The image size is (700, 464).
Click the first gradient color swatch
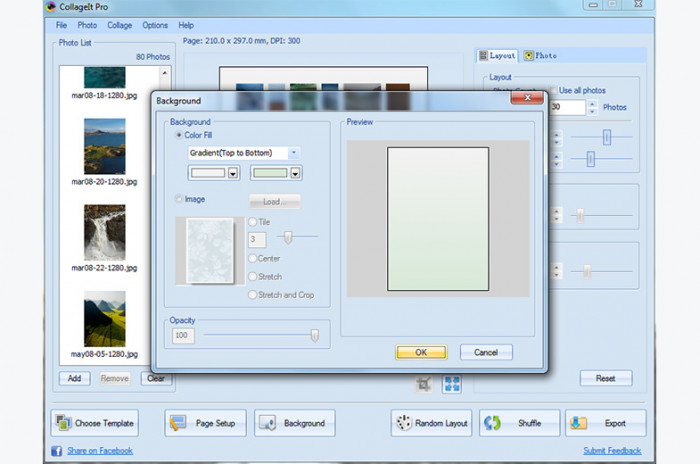click(x=208, y=173)
